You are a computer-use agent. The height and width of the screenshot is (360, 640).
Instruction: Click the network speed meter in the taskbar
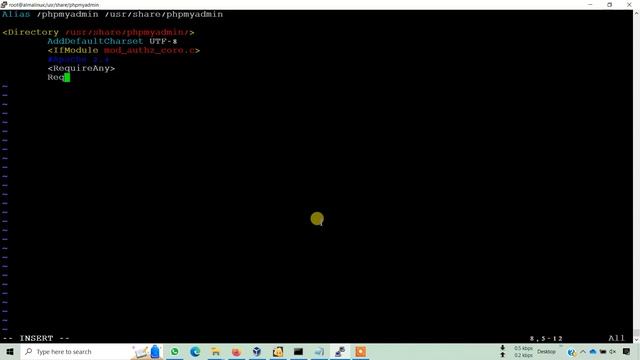517,351
